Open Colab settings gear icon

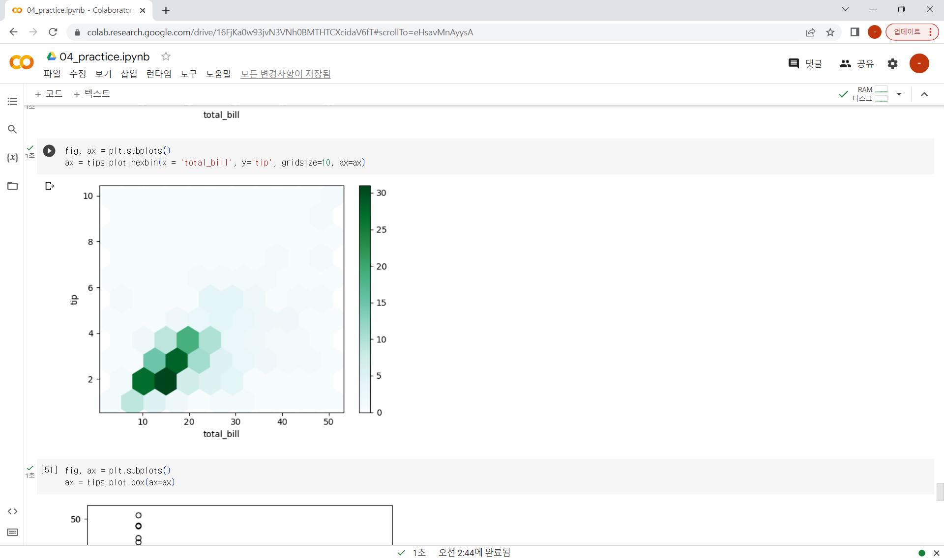[892, 63]
